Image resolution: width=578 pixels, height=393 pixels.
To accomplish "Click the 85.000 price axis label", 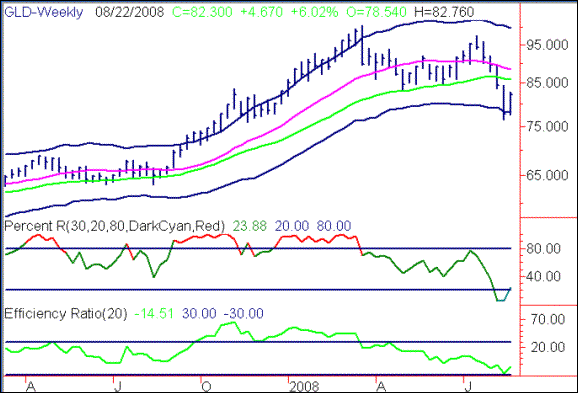I will [547, 83].
